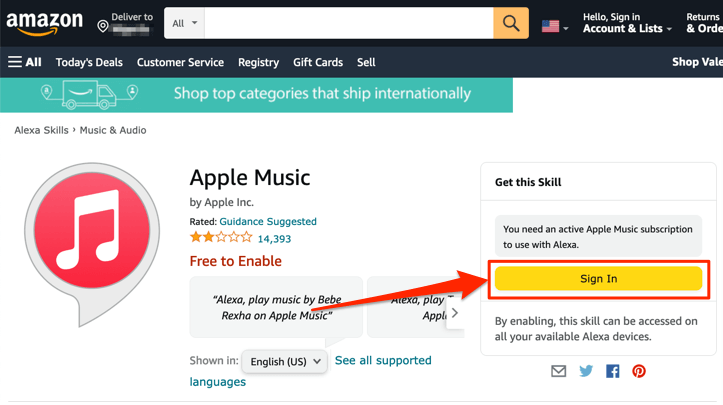Share skill on Facebook
Image resolution: width=723 pixels, height=405 pixels.
click(612, 371)
